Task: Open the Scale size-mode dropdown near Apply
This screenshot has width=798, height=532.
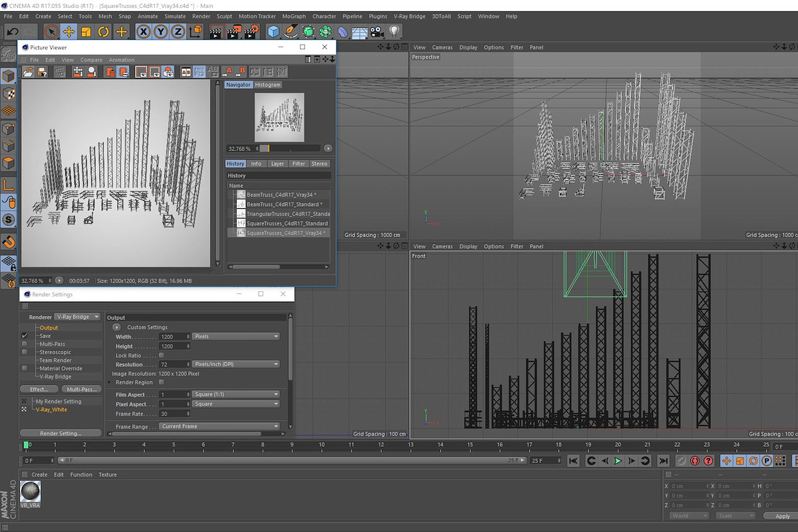Action: [735, 515]
